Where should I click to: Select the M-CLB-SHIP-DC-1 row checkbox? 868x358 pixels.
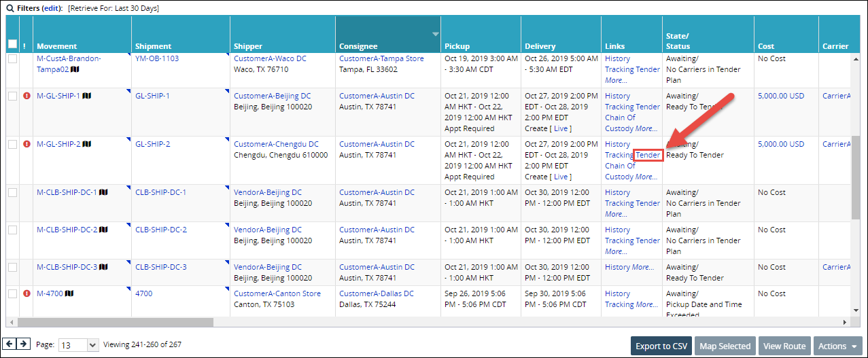[x=12, y=192]
